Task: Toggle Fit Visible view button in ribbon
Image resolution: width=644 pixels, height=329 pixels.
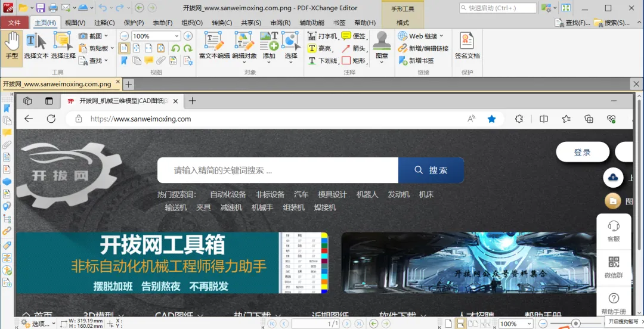Action: tap(161, 48)
